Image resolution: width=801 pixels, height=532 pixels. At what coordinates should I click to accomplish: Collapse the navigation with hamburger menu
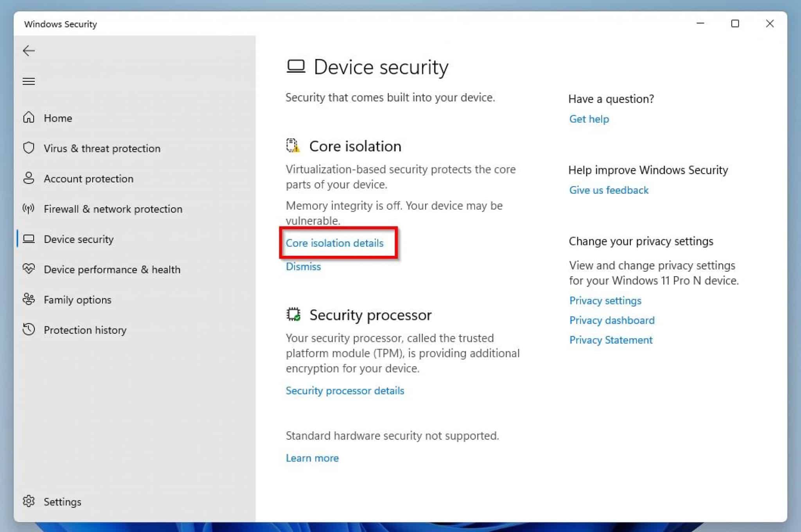pos(29,81)
